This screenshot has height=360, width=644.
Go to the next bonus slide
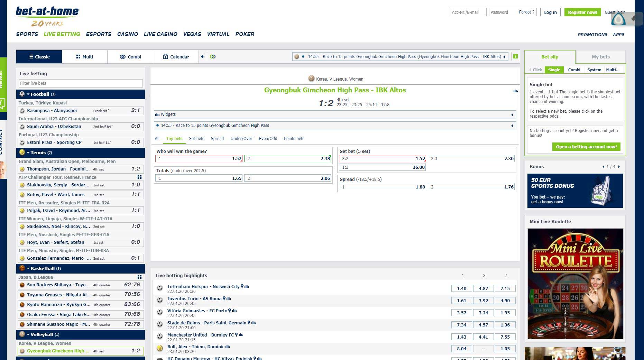pos(619,167)
